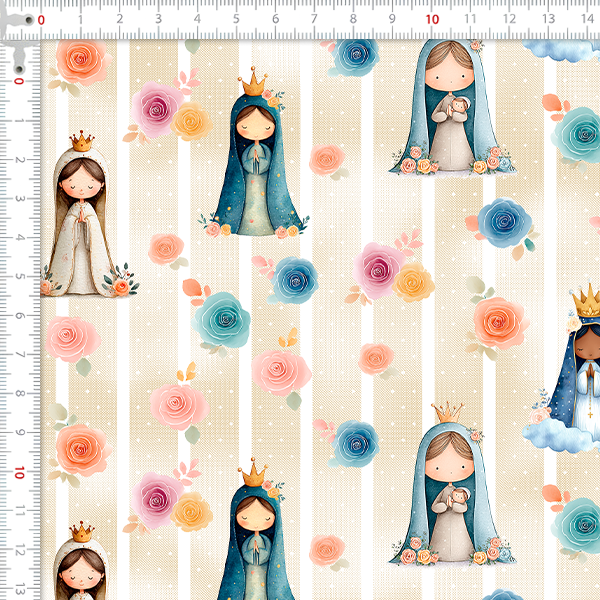Select the 8 label on the top ruler
The width and height of the screenshot is (600, 600).
353,19
